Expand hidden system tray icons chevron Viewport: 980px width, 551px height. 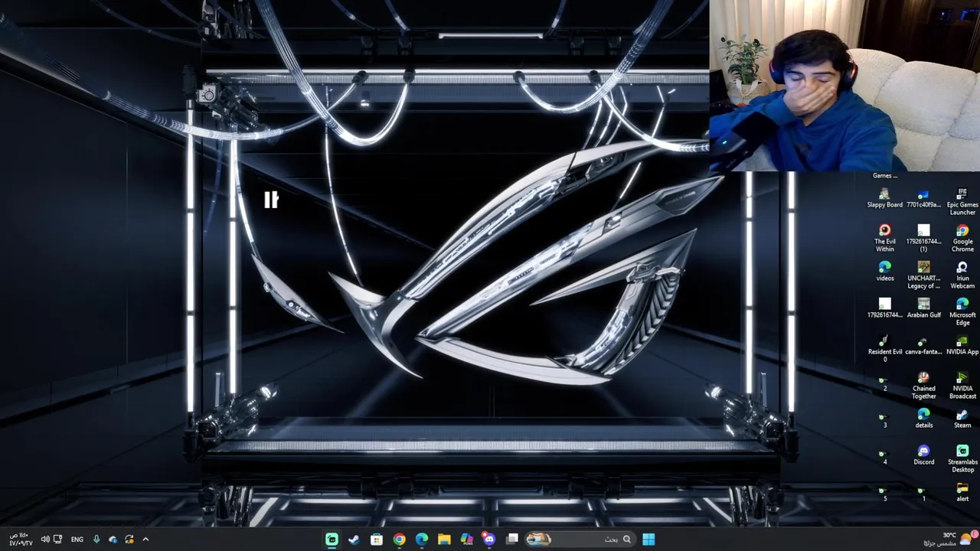pos(145,540)
